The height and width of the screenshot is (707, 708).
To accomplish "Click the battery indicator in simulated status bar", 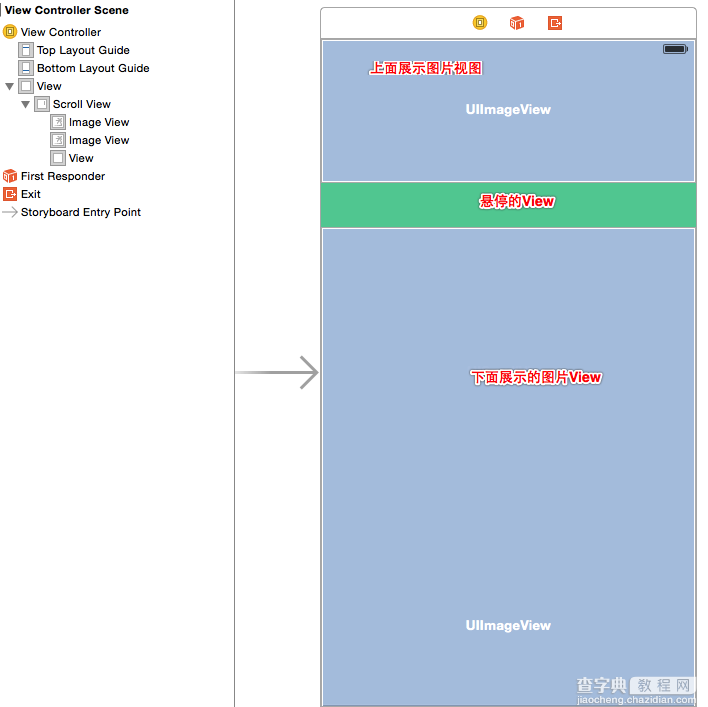I will [675, 49].
